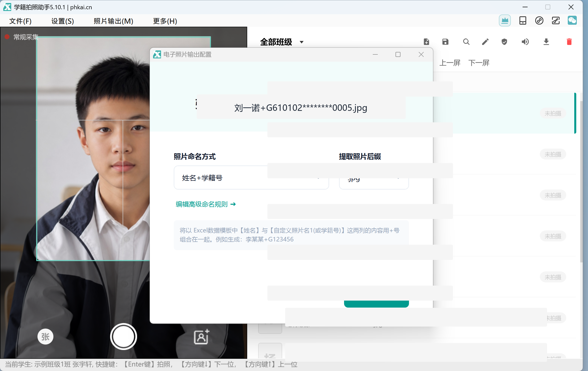Click the red trash delete icon
588x371 pixels.
pos(569,42)
